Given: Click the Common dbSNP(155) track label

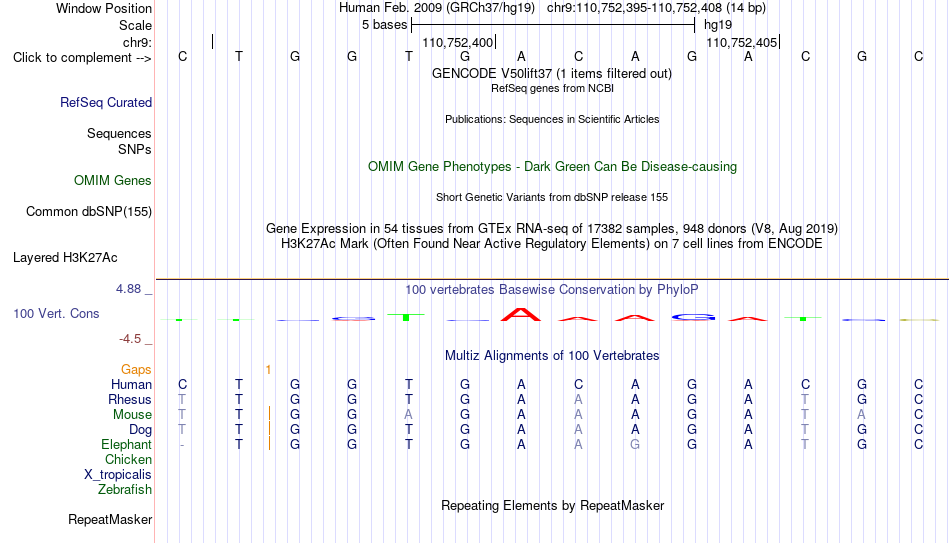Looking at the screenshot, I should (89, 212).
